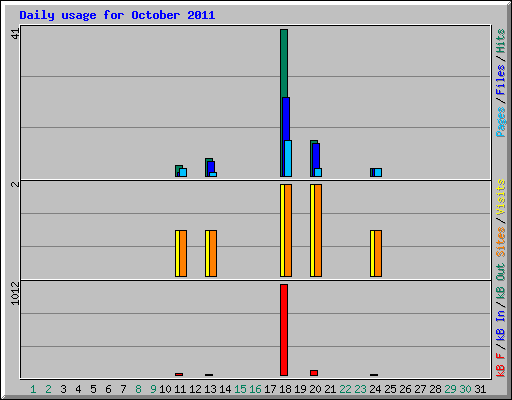Click day "27" on the x-axis
The height and width of the screenshot is (400, 512).
pos(420,389)
